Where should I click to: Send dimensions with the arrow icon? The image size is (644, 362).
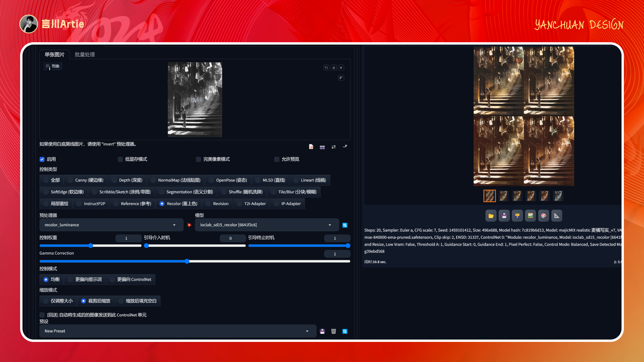pos(345,147)
